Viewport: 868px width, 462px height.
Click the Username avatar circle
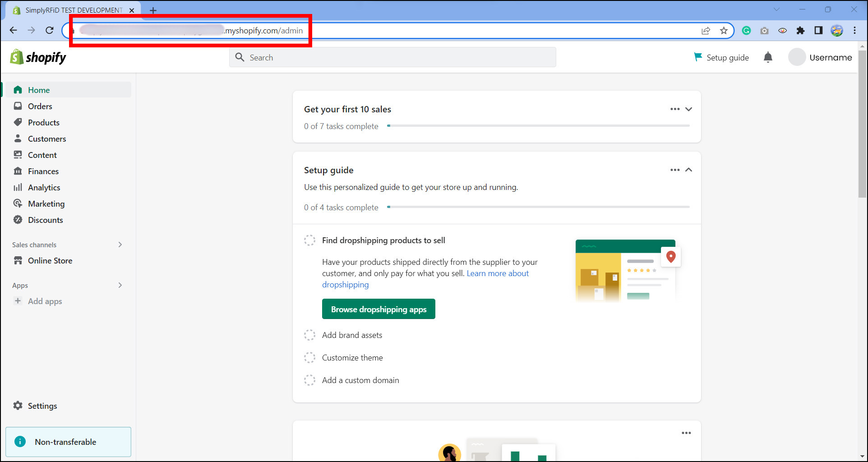(797, 57)
